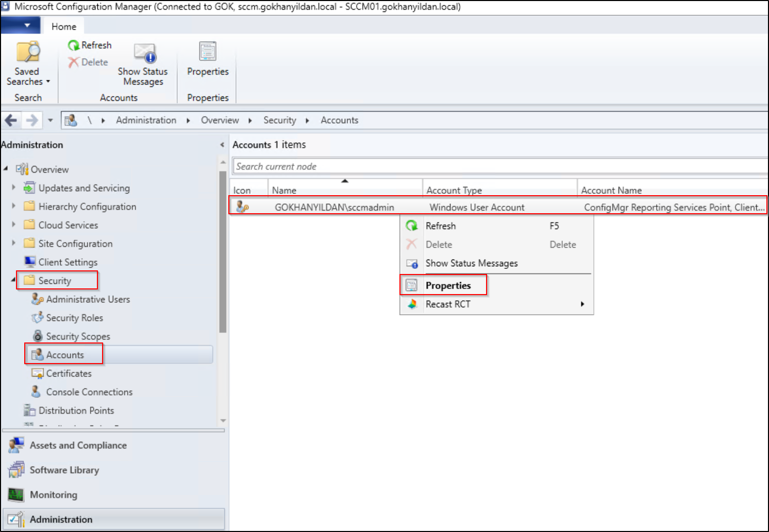The width and height of the screenshot is (769, 532).
Task: Click the breadcrumb root node icon
Action: pyautogui.click(x=71, y=121)
